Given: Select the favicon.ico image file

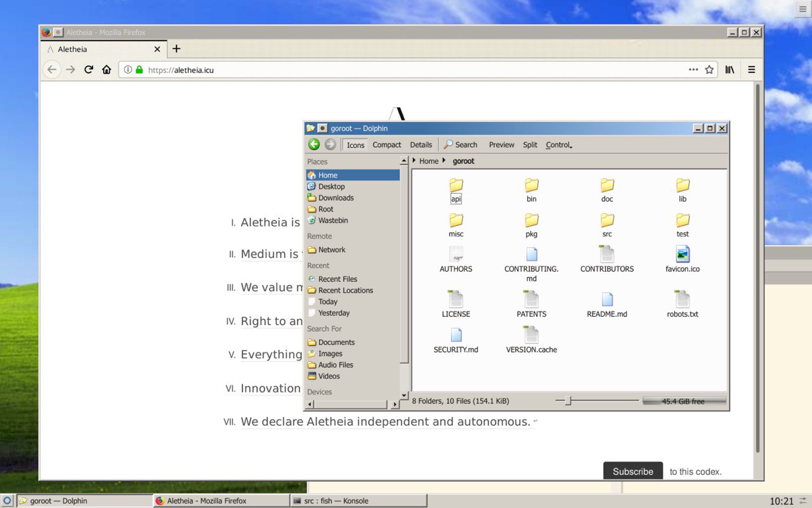Looking at the screenshot, I should [x=683, y=260].
